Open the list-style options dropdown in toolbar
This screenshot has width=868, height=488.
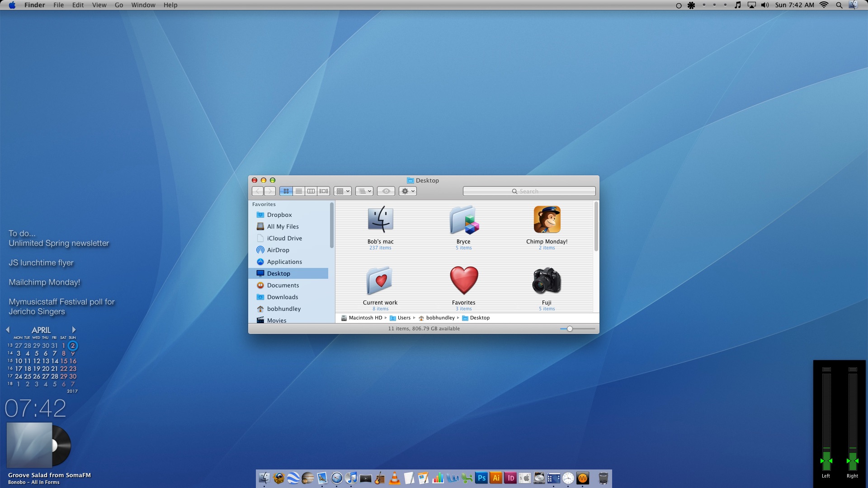(364, 191)
